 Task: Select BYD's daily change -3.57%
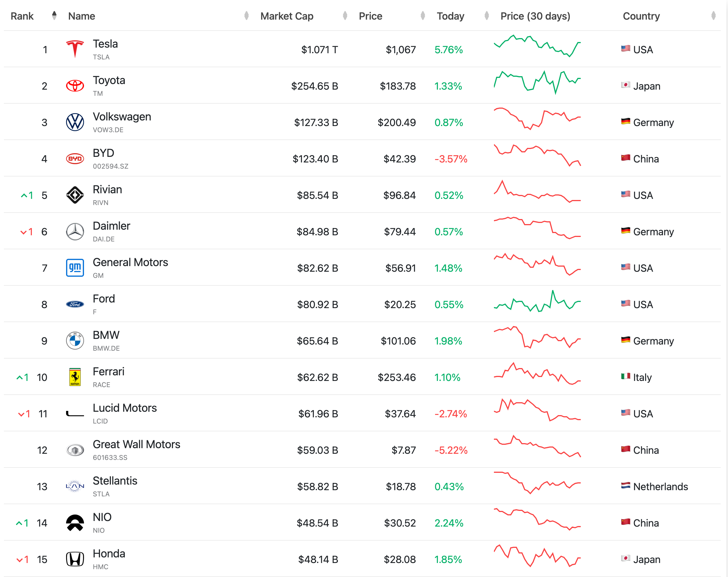[x=451, y=159]
